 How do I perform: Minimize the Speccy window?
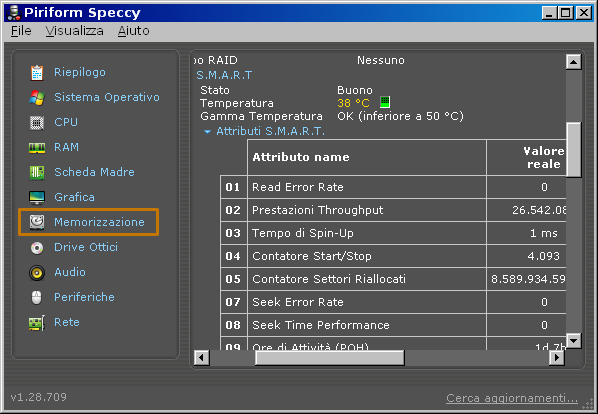pyautogui.click(x=549, y=13)
